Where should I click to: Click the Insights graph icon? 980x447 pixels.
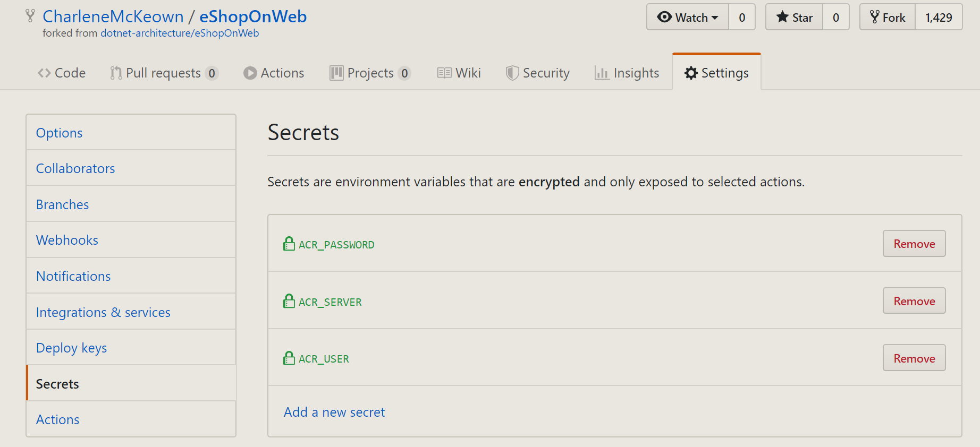602,73
